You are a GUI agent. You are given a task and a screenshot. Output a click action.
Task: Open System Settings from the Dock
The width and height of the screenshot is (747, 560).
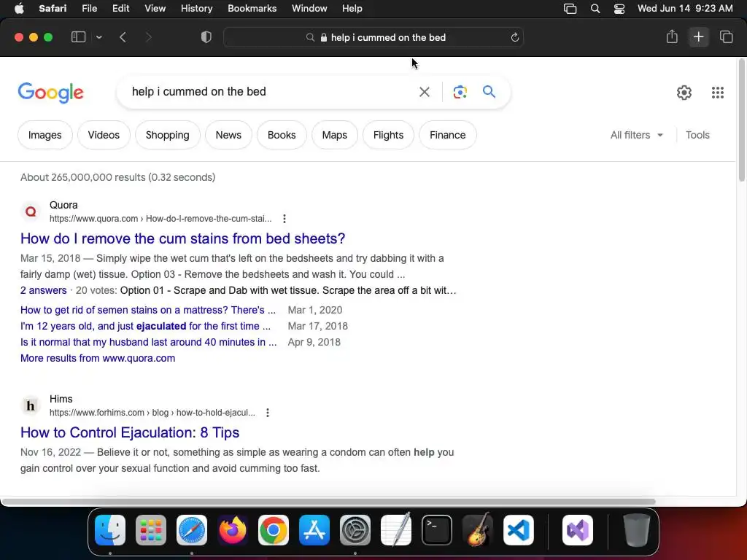click(355, 530)
